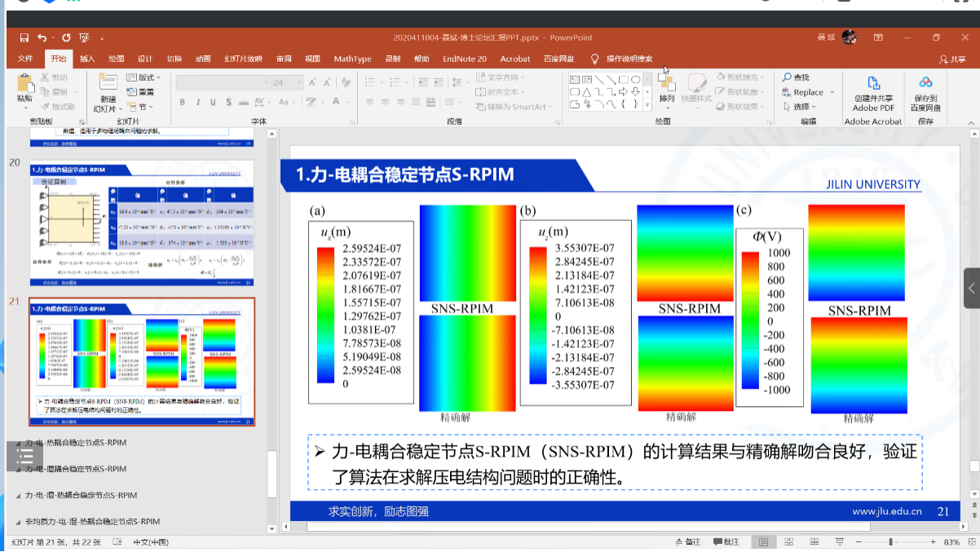Click the Replace button
Viewport: 980px width, 552px height.
tap(808, 92)
